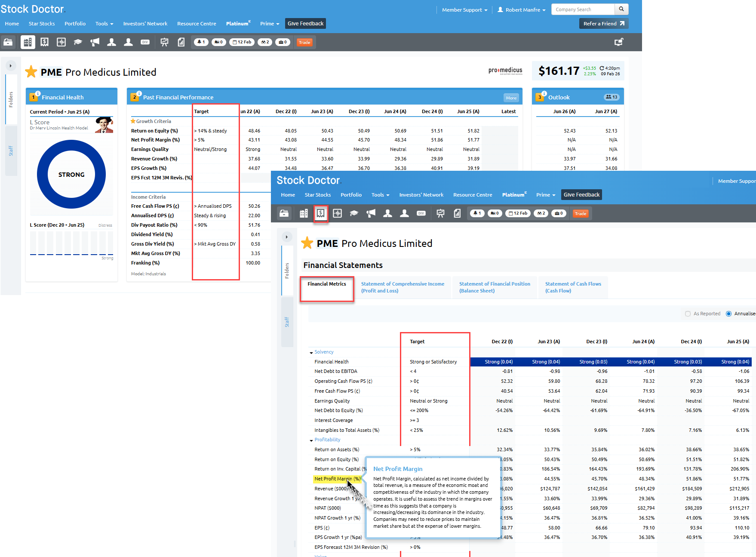This screenshot has width=756, height=557.
Task: Click into the Company Search field
Action: (x=583, y=9)
